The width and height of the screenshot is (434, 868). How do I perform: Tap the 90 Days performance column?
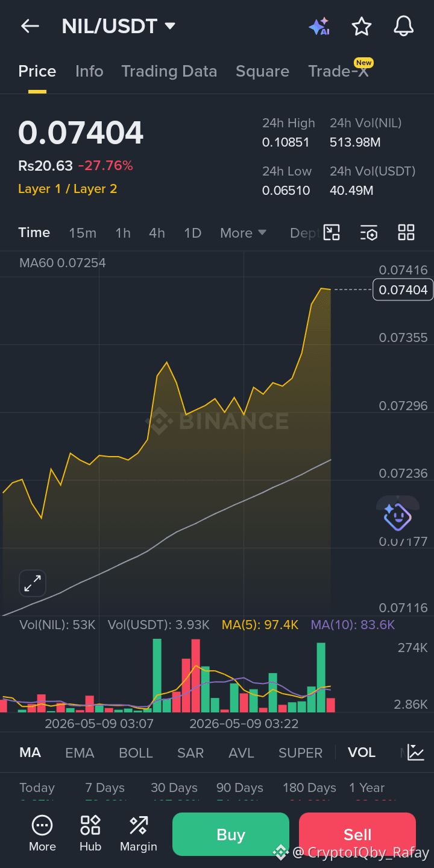click(x=240, y=788)
